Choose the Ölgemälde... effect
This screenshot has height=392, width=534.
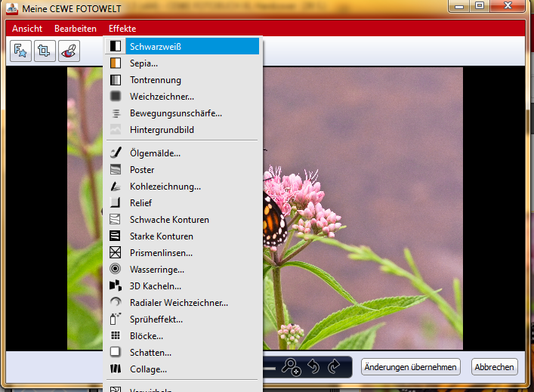182,153
